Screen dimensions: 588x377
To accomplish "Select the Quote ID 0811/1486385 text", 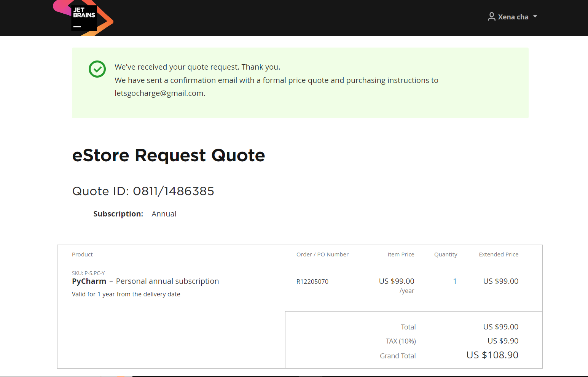I will (x=143, y=191).
